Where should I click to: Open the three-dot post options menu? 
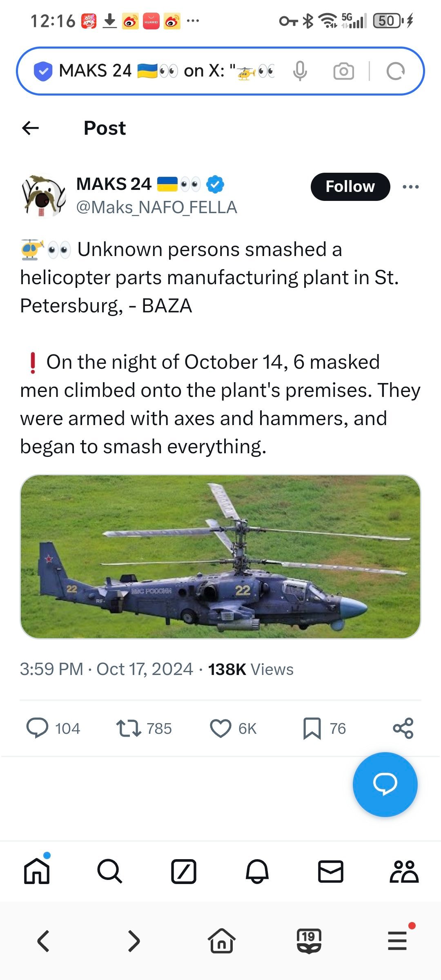pos(410,187)
